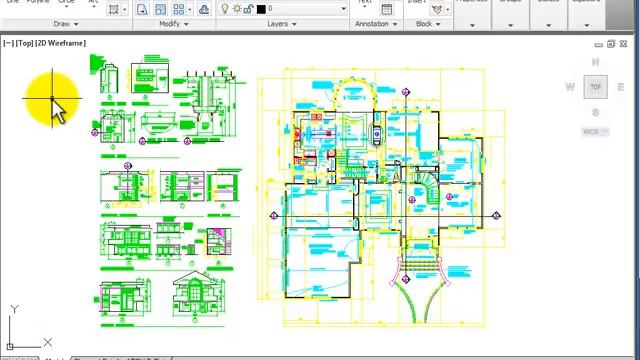Open the Hatch tool flyout arrow
This screenshot has width=640, height=360.
[x=124, y=9]
